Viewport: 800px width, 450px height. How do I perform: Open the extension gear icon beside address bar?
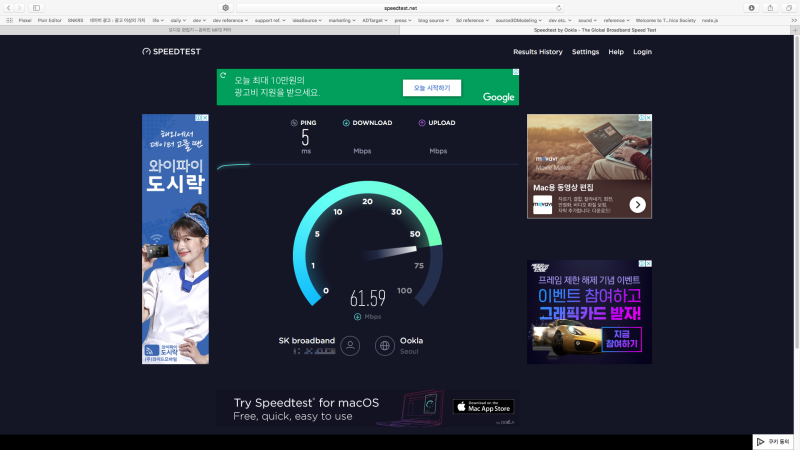coord(226,8)
